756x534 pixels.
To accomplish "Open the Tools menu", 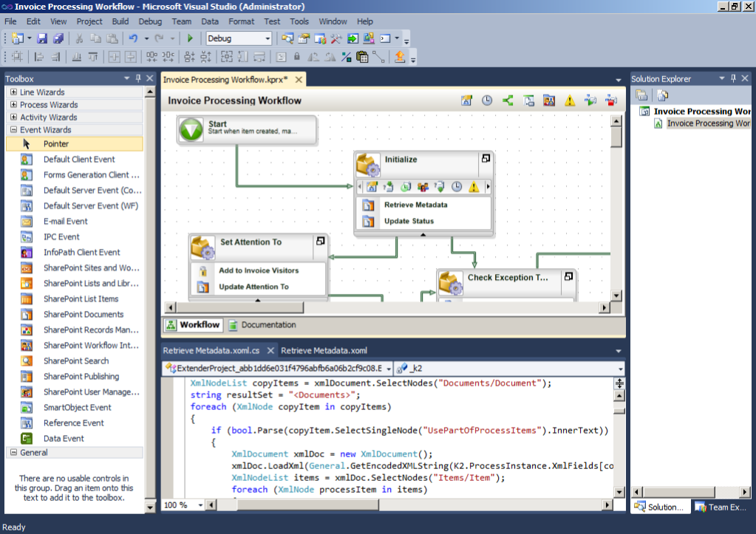I will tap(299, 21).
